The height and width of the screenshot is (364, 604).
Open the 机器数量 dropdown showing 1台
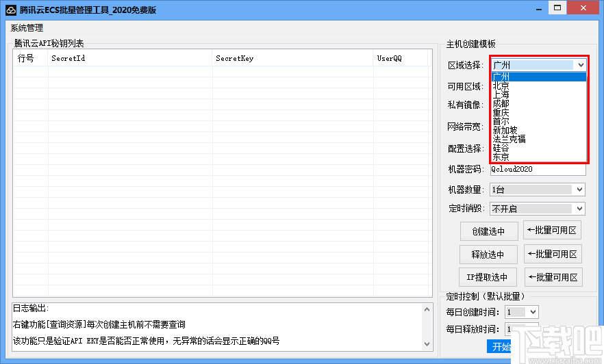(x=538, y=190)
